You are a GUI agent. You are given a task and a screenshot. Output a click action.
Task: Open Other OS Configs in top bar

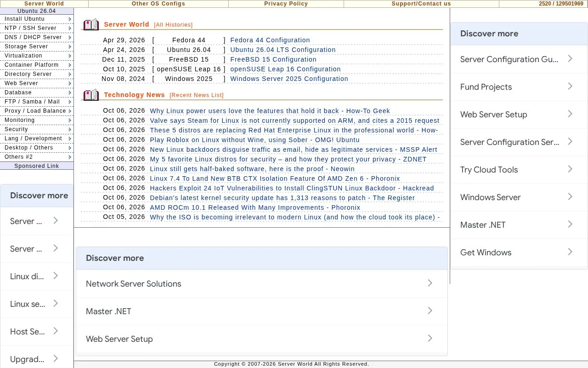click(x=158, y=4)
